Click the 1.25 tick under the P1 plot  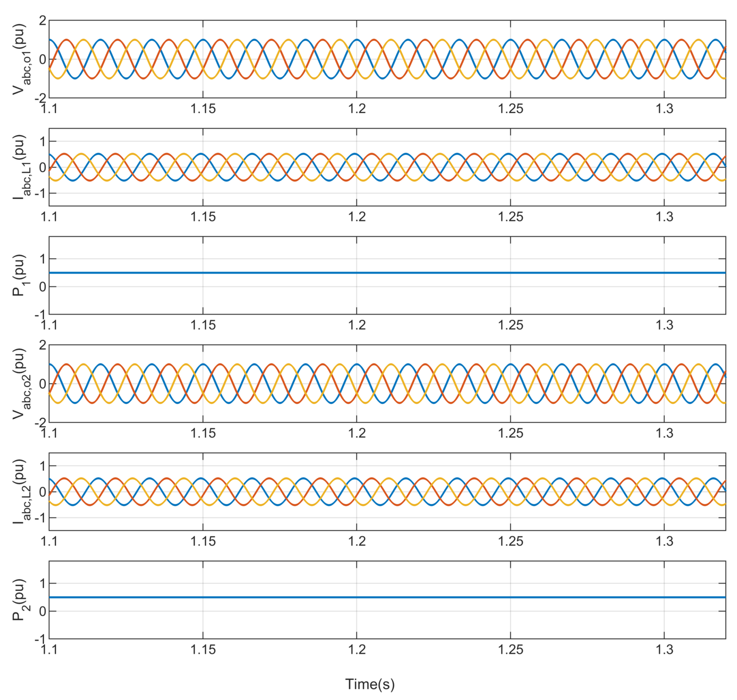point(510,325)
